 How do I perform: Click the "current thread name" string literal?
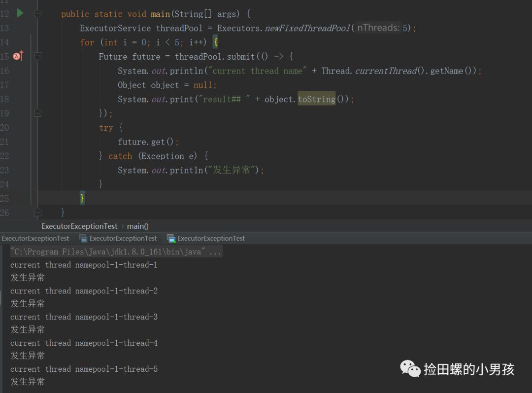(257, 71)
